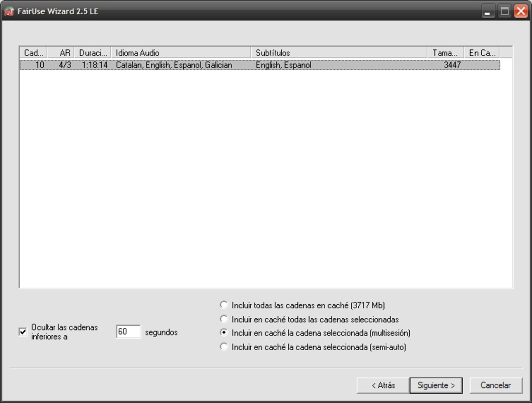Choose the semi-auto cache radio option
This screenshot has width=532, height=403.
point(223,347)
